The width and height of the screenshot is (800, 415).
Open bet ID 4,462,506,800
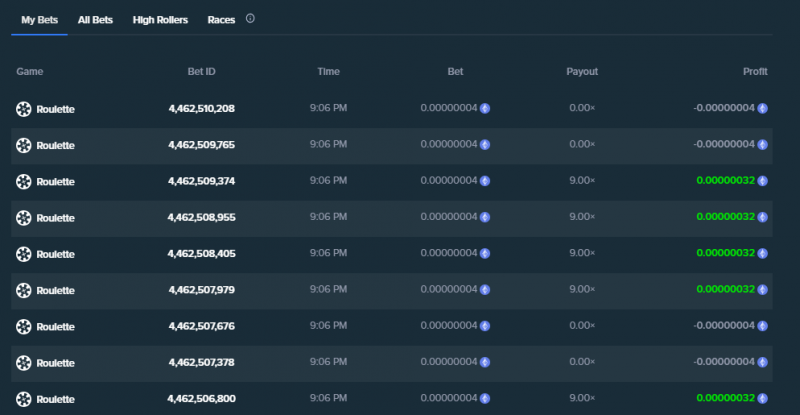click(202, 398)
